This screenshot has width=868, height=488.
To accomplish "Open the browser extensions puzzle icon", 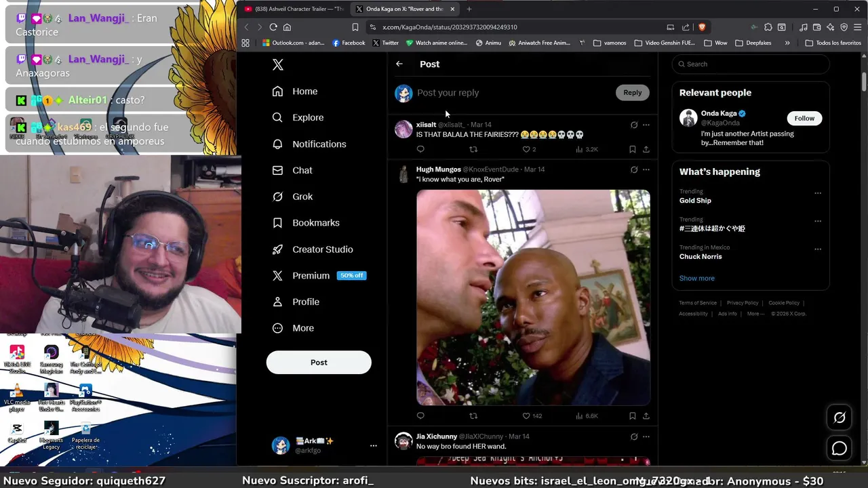I will tap(768, 27).
